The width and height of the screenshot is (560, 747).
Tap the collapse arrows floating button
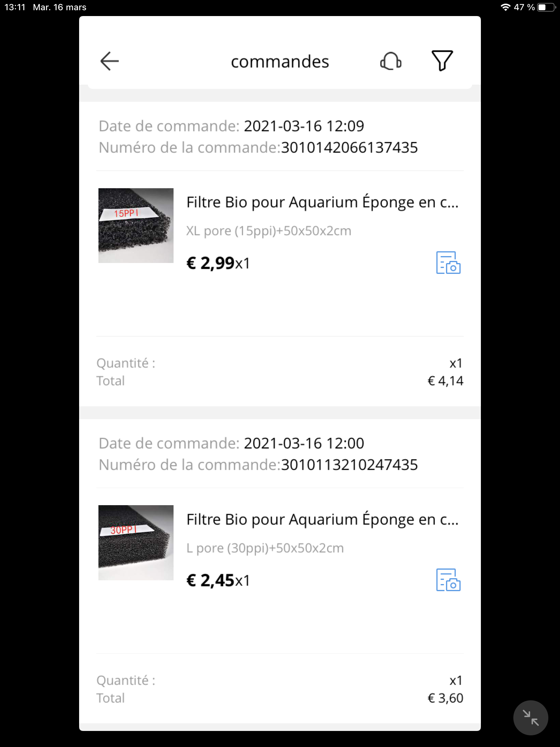(531, 718)
